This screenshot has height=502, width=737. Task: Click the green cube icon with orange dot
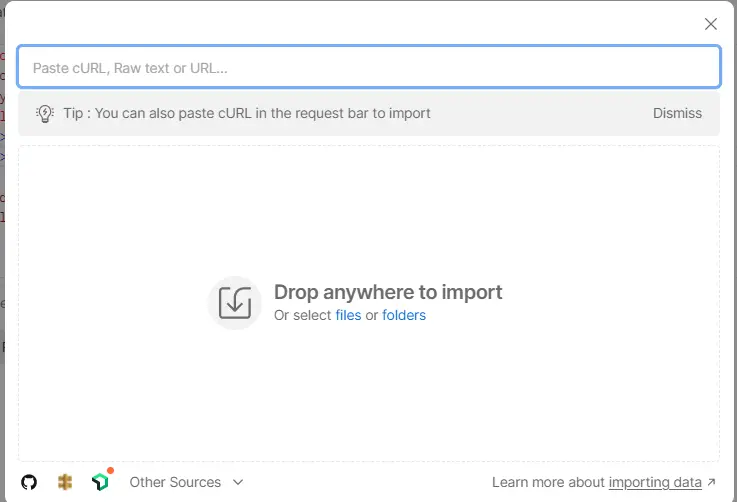pyautogui.click(x=99, y=483)
